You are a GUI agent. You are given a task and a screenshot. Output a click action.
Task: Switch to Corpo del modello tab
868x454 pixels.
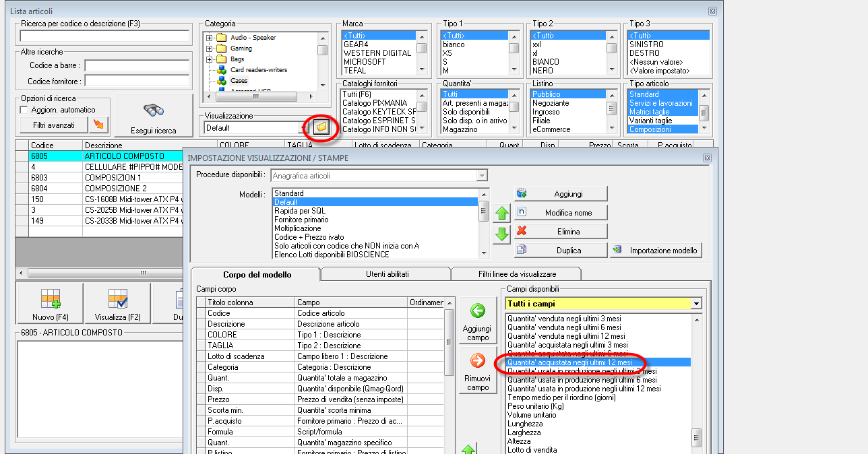257,275
